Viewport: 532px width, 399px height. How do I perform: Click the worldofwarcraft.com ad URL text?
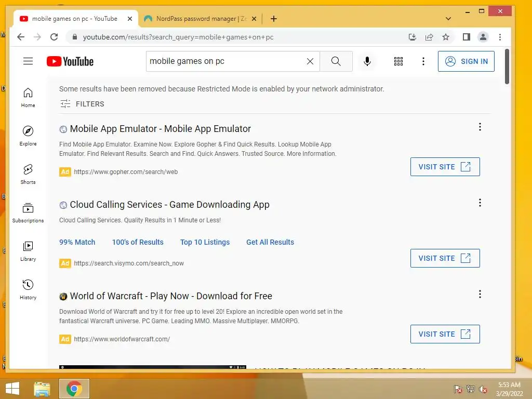pos(122,339)
